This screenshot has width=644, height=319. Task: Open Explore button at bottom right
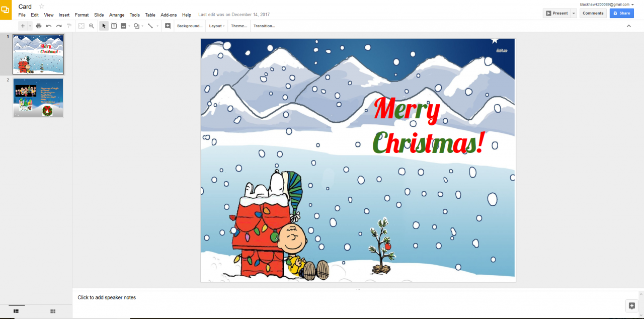(x=632, y=306)
